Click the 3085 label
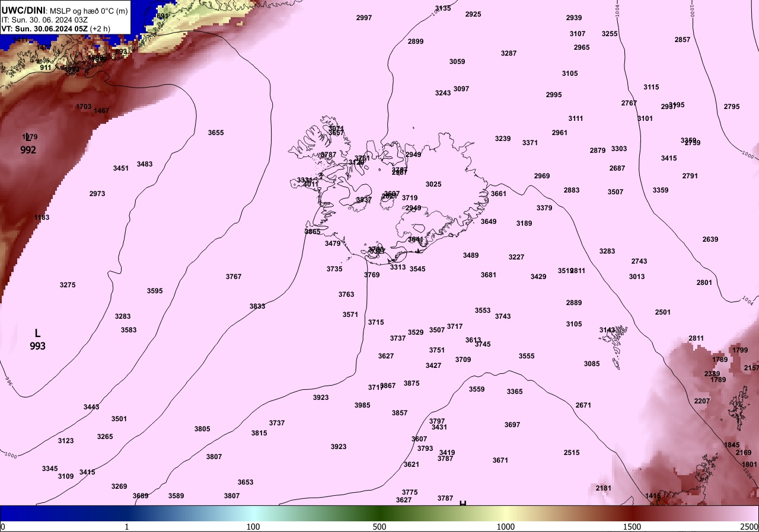The image size is (759, 532). pyautogui.click(x=592, y=364)
